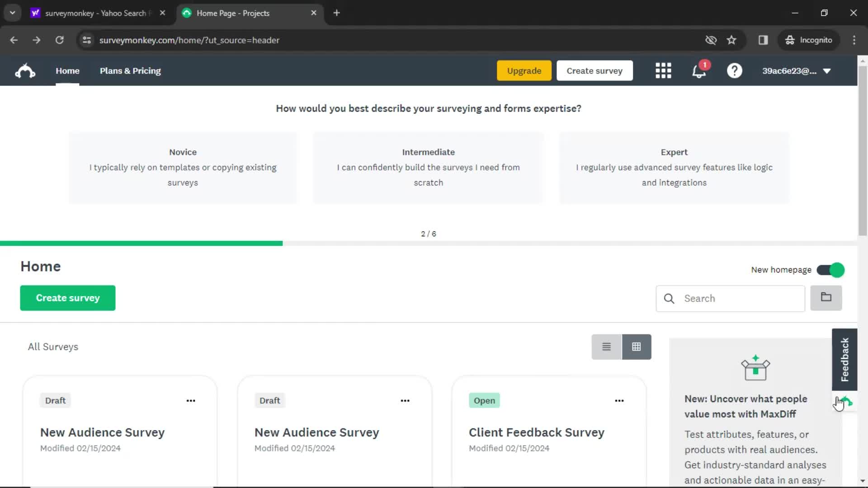Click the Search input field
868x488 pixels.
pyautogui.click(x=730, y=298)
